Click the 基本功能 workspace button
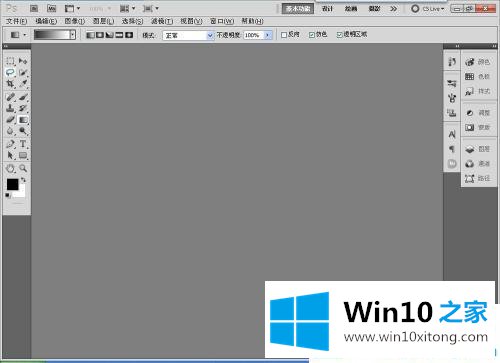The image size is (500, 363). click(x=298, y=9)
